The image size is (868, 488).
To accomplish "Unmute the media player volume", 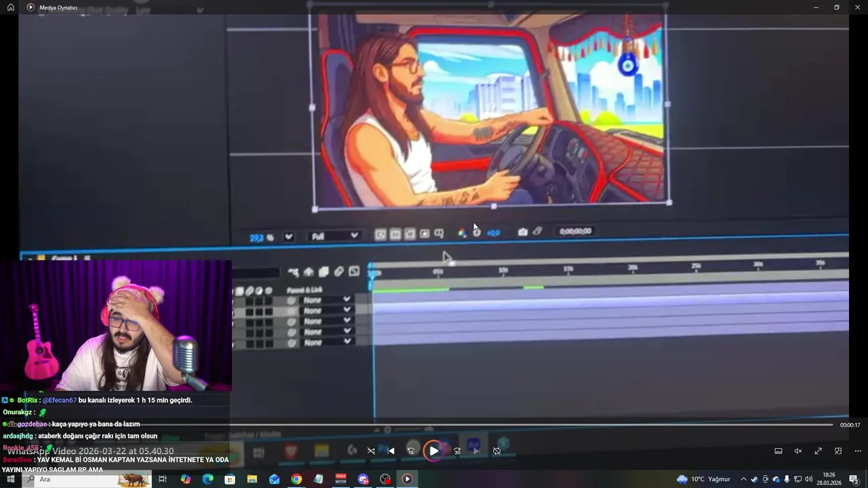I will coord(798,451).
